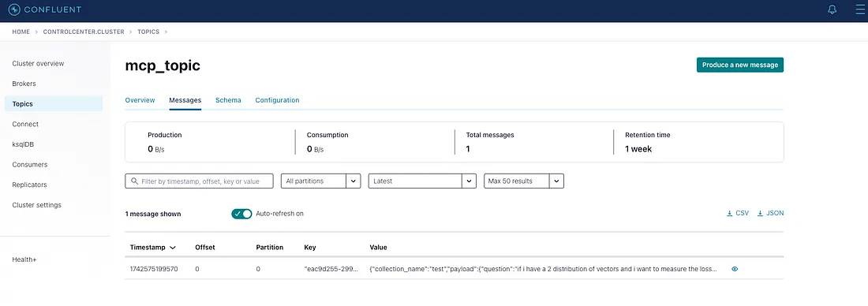This screenshot has height=306, width=868.
Task: Open the notifications bell
Action: pos(832,10)
